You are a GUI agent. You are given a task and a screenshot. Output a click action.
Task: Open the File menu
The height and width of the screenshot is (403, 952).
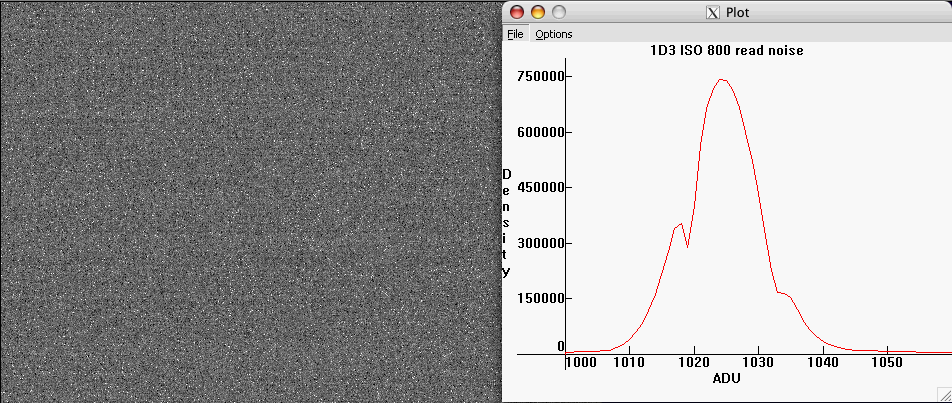515,34
